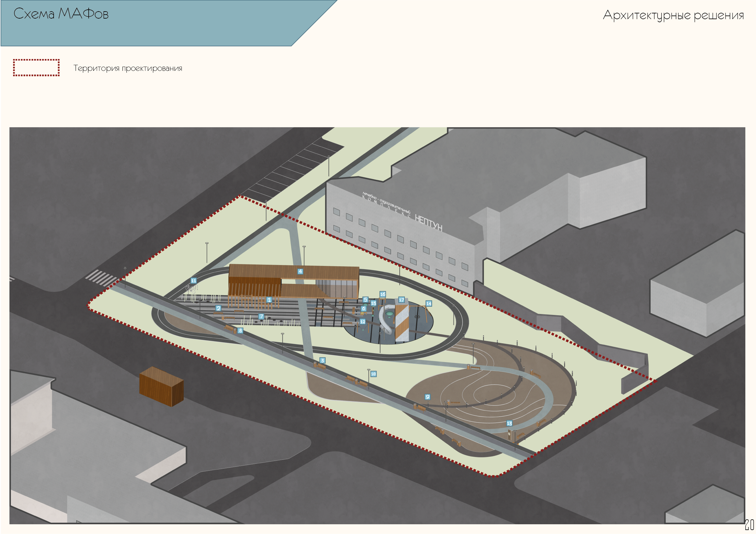Screen dimensions: 756x534
Task: Click the 'Схема МАФов' title banner
Action: click(x=61, y=14)
